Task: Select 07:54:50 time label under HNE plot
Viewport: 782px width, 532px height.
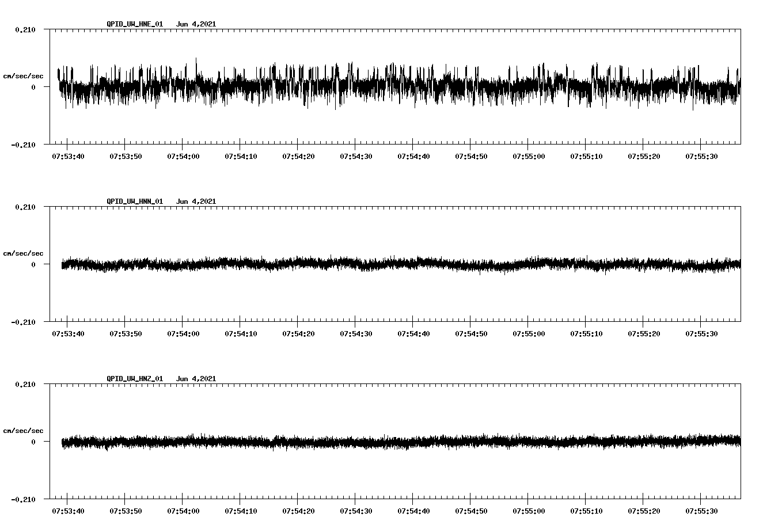Action: coord(471,157)
